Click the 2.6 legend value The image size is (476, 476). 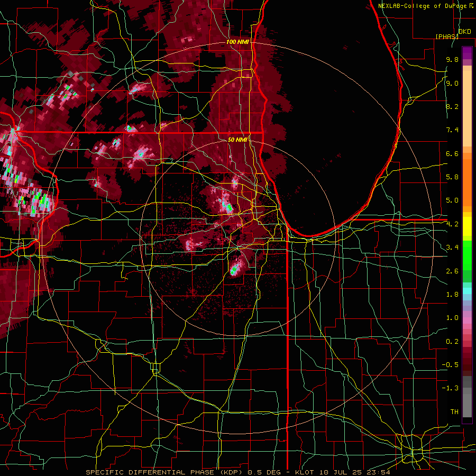[452, 271]
